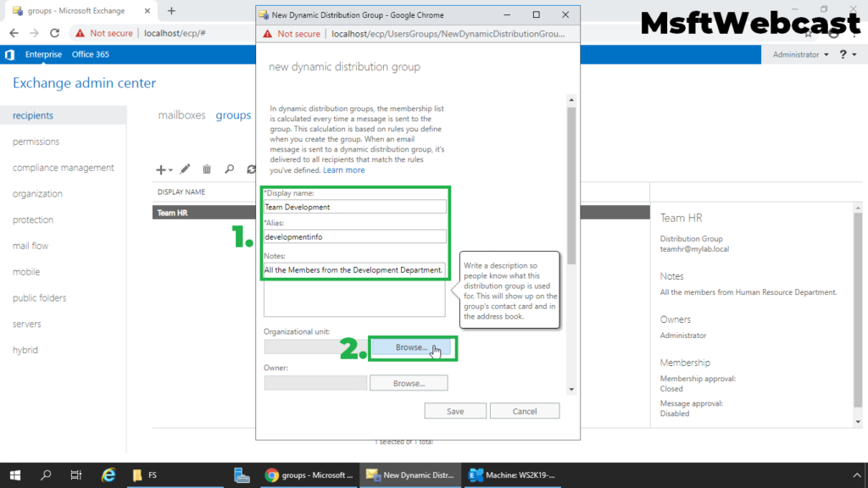Click the taskbar search magnifier icon
This screenshot has height=488, width=868.
(46, 474)
